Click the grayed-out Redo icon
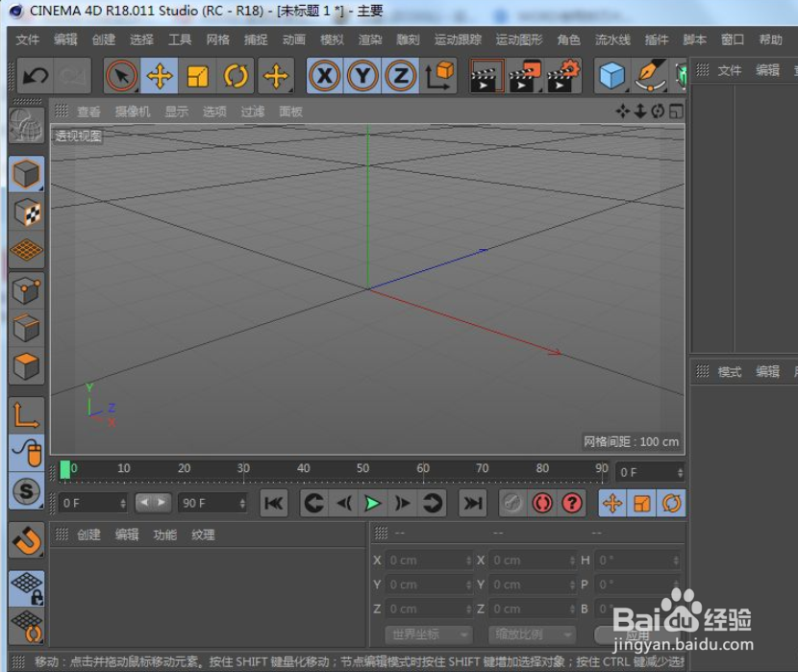The height and width of the screenshot is (672, 798). pyautogui.click(x=72, y=76)
